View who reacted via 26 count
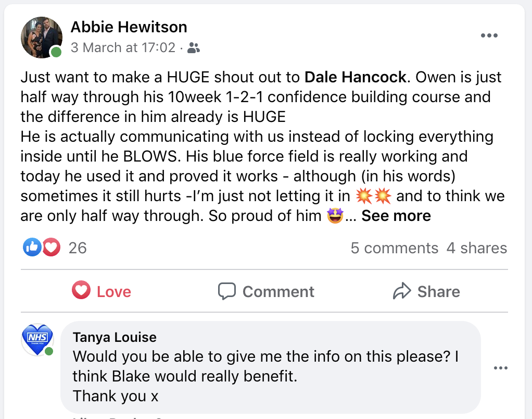The image size is (532, 419). pyautogui.click(x=78, y=248)
